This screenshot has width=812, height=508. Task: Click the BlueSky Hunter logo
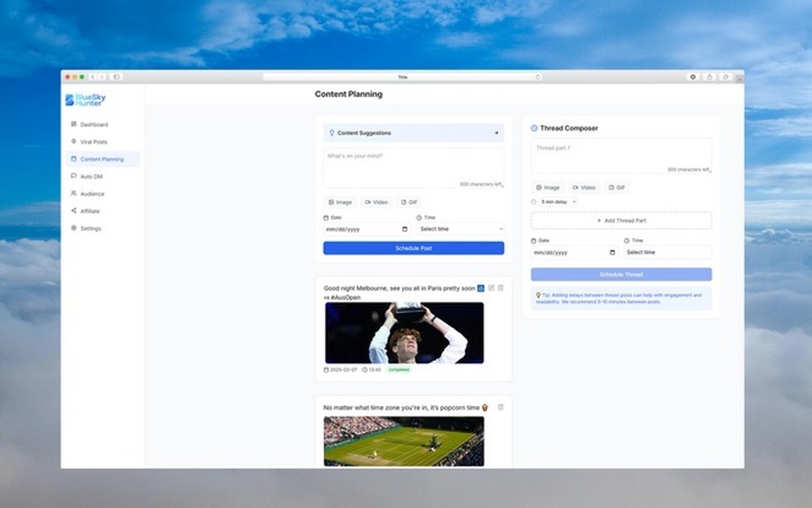[x=85, y=100]
